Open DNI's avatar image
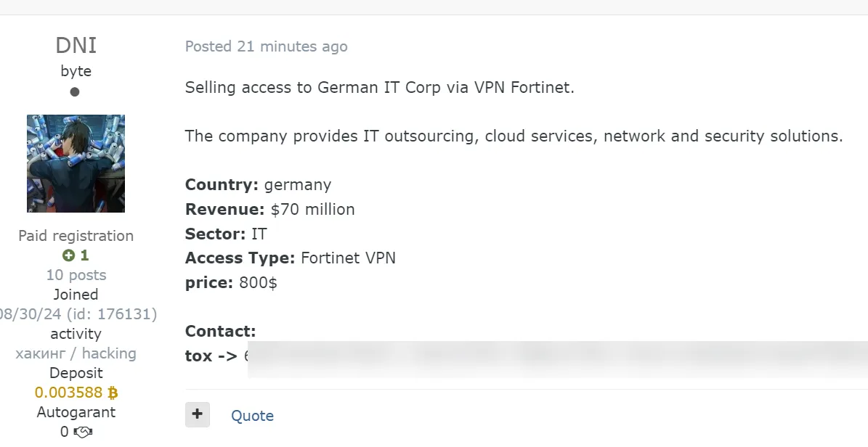This screenshot has width=868, height=447. (x=76, y=163)
